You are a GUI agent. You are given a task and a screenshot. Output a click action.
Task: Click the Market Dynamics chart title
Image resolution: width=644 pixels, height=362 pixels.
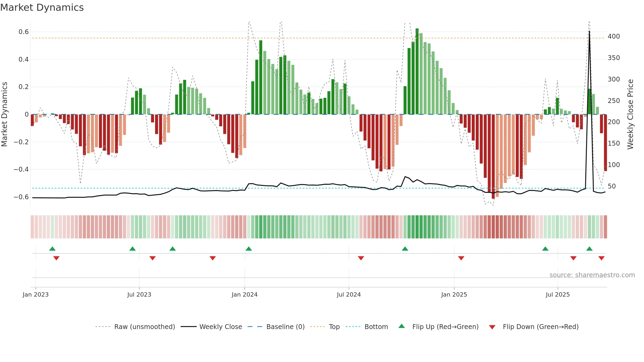coord(42,8)
